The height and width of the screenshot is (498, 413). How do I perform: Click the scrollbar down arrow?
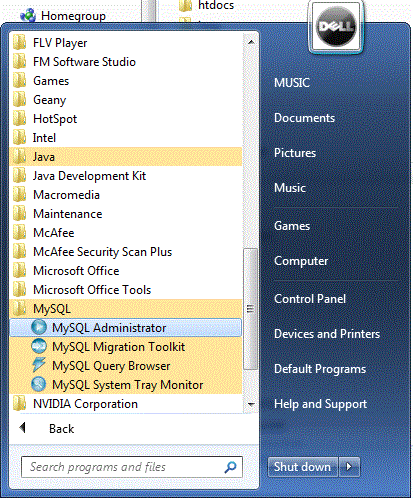(x=251, y=405)
